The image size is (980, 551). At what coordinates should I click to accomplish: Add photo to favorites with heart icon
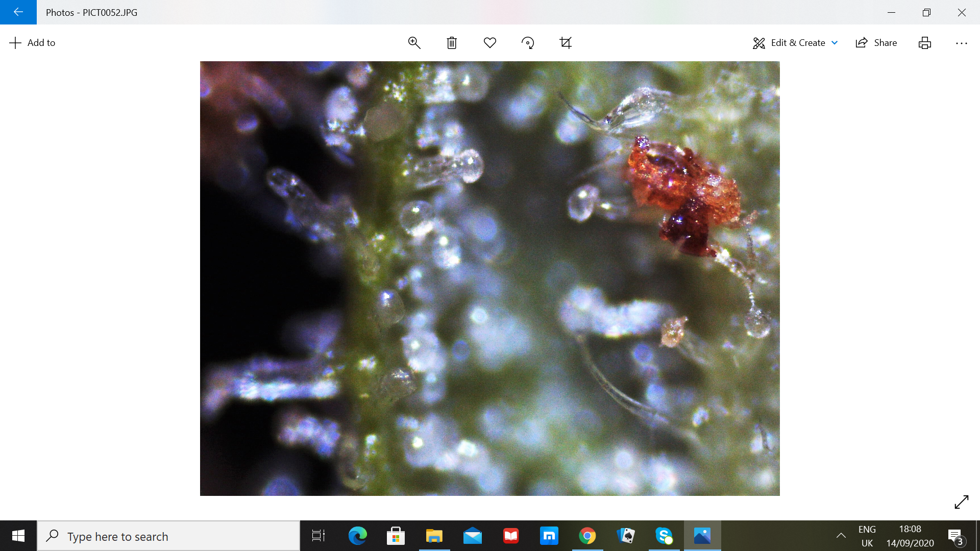click(x=490, y=43)
